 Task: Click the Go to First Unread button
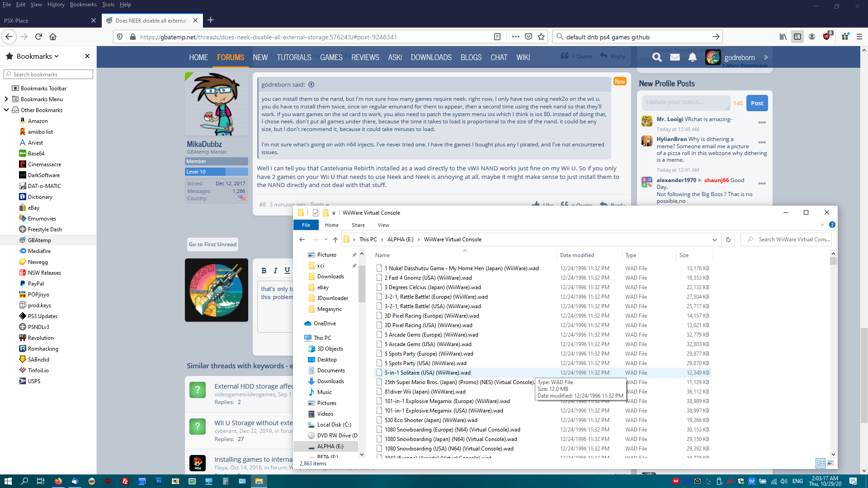pyautogui.click(x=212, y=244)
